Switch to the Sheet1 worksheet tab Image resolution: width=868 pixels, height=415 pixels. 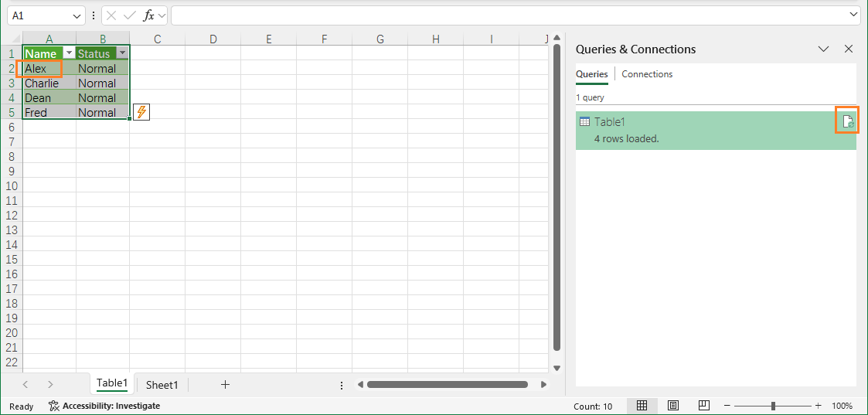coord(162,384)
